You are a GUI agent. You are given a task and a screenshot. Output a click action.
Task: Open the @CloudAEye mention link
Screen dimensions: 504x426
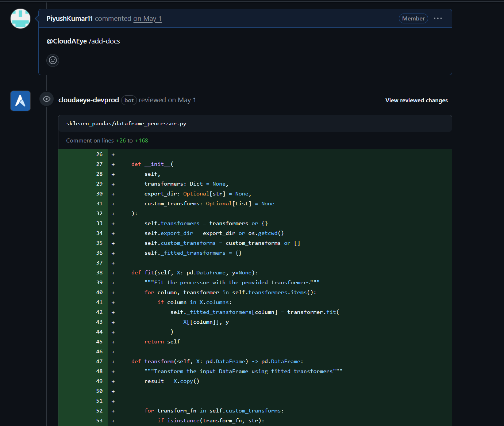(66, 41)
